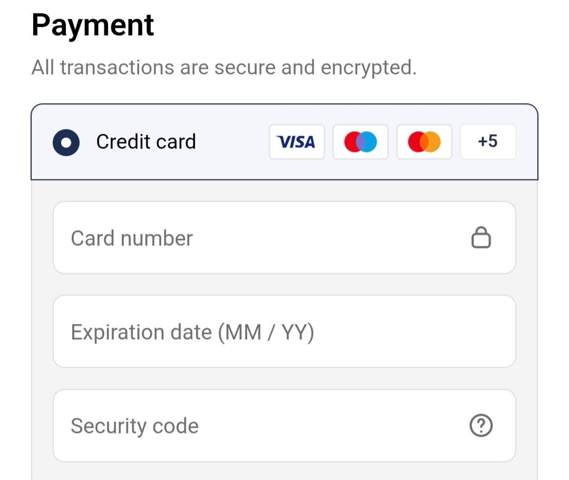Show the +5 additional card brands
The image size is (569, 480).
488,142
